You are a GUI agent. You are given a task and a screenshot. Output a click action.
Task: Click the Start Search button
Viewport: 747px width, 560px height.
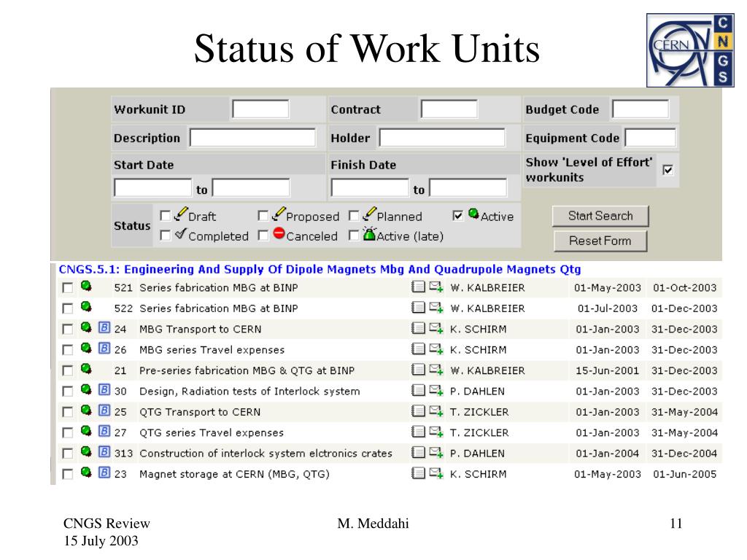click(600, 216)
